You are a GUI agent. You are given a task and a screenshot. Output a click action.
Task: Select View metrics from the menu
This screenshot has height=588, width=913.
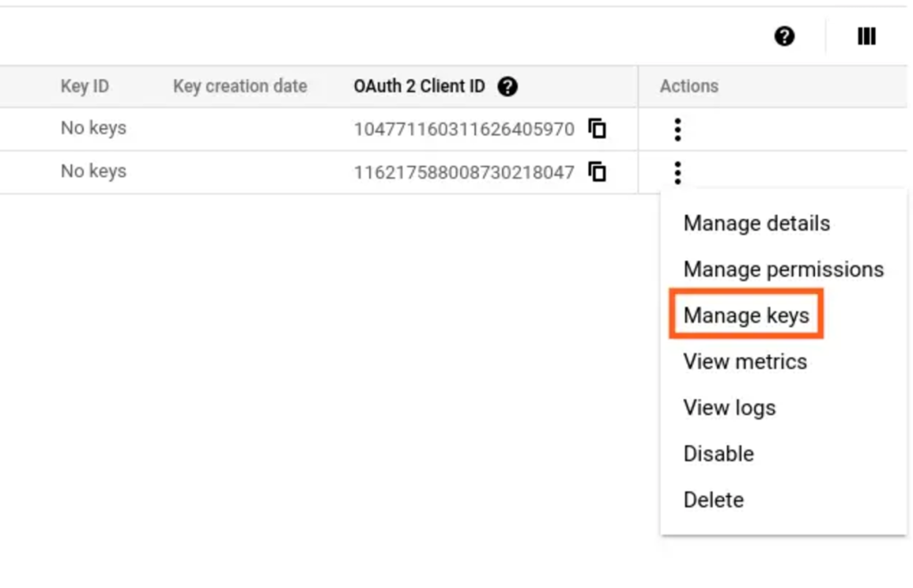[x=744, y=362]
